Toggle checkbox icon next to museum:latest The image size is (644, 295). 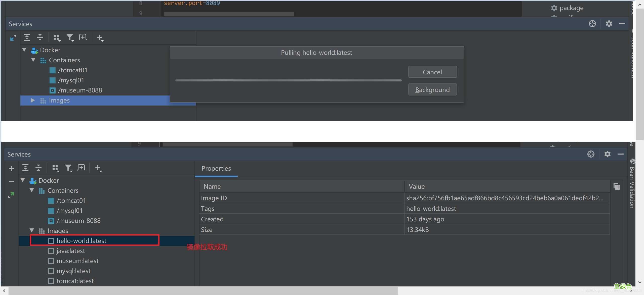51,261
